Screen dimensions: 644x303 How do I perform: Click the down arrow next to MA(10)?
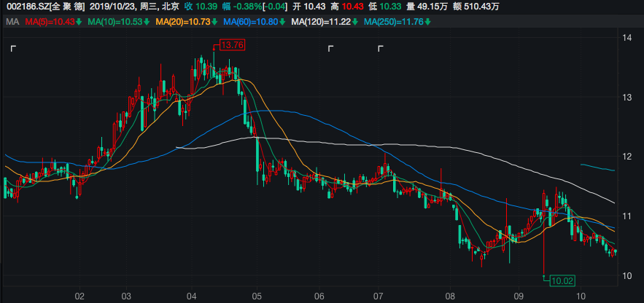147,22
